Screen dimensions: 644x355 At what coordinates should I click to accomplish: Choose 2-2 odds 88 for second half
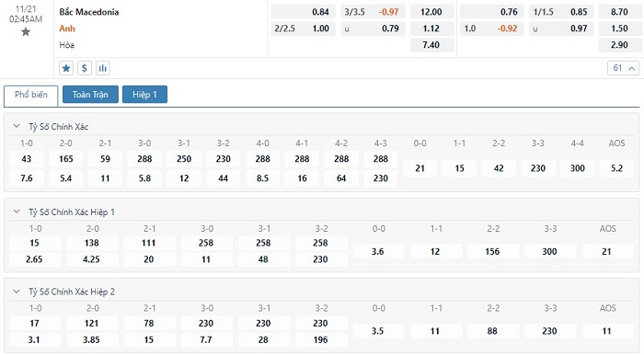[492, 331]
